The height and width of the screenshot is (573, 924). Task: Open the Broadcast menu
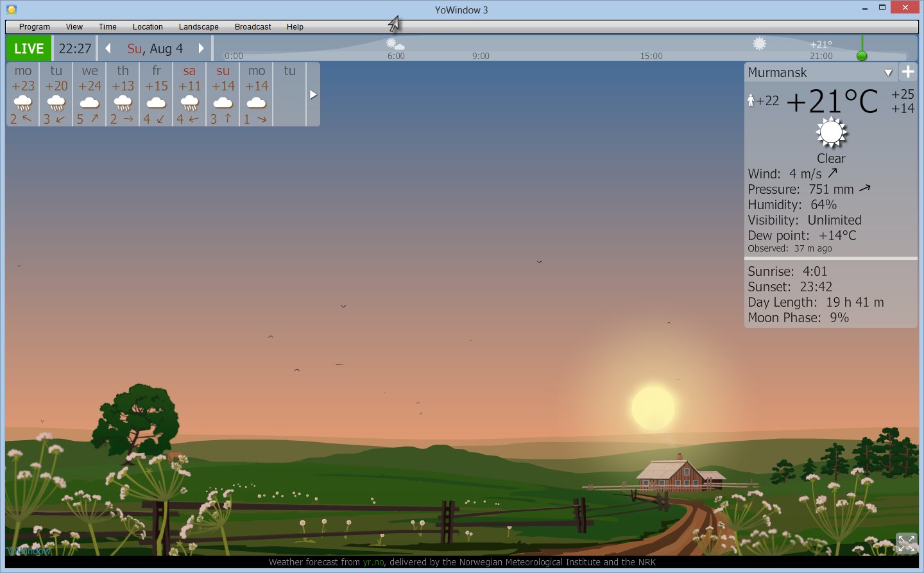253,27
